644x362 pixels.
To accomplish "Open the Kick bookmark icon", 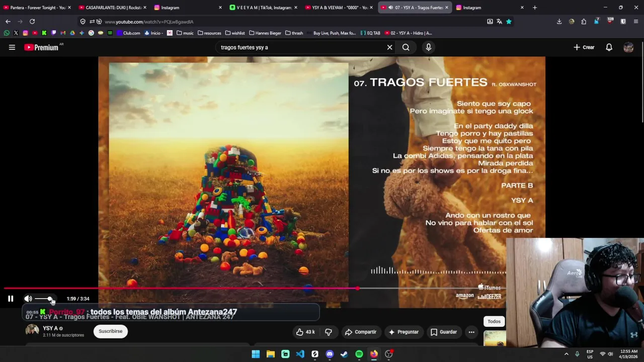I will click(x=44, y=33).
